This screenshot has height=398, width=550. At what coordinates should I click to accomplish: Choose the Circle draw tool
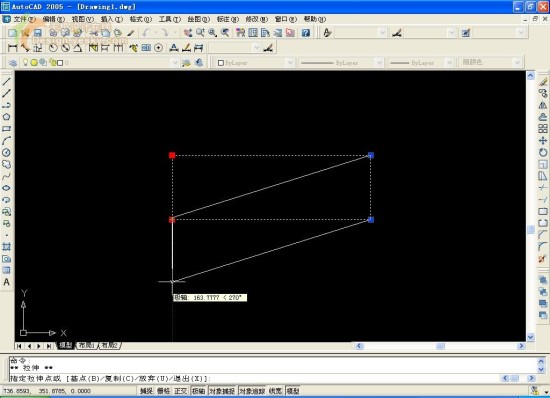[7, 153]
